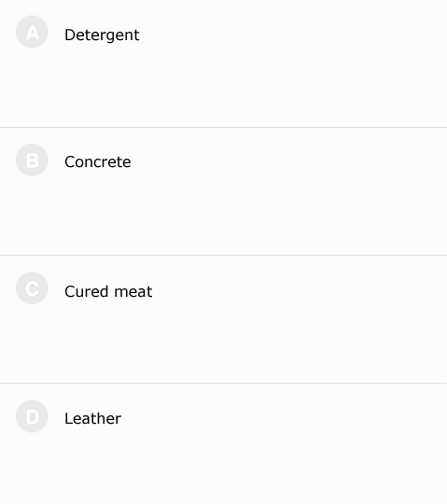447x504 pixels.
Task: Choose the B circle option
Action: click(32, 160)
